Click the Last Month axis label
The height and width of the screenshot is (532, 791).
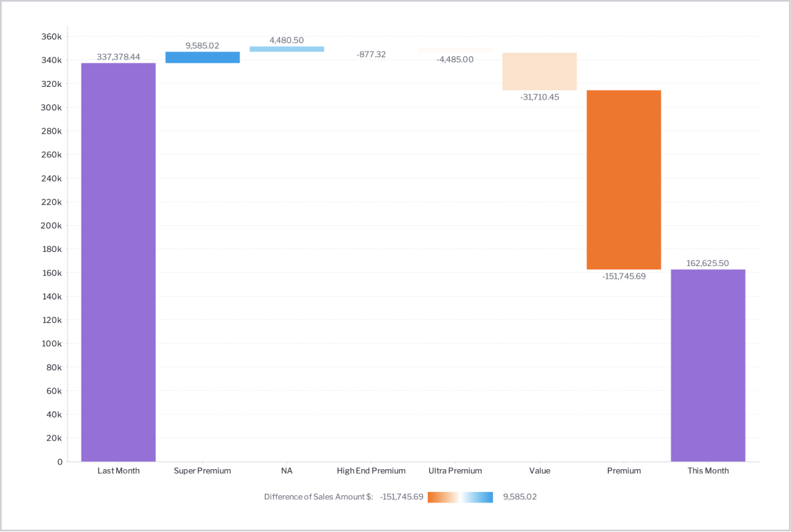[x=118, y=471]
